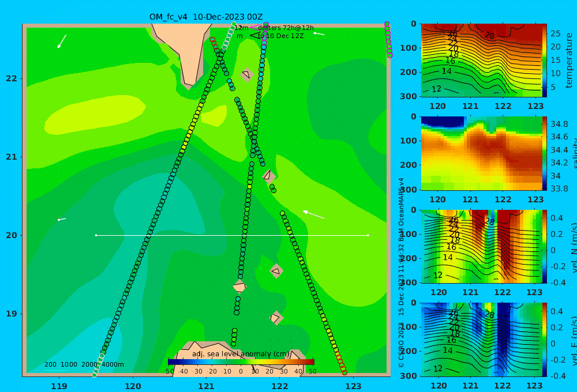This screenshot has height=392, width=577.
Task: Open the northward velocity section panel
Action: [x=482, y=246]
